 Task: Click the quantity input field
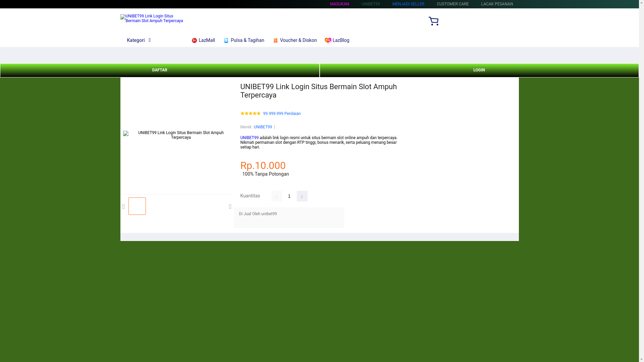[x=289, y=196]
